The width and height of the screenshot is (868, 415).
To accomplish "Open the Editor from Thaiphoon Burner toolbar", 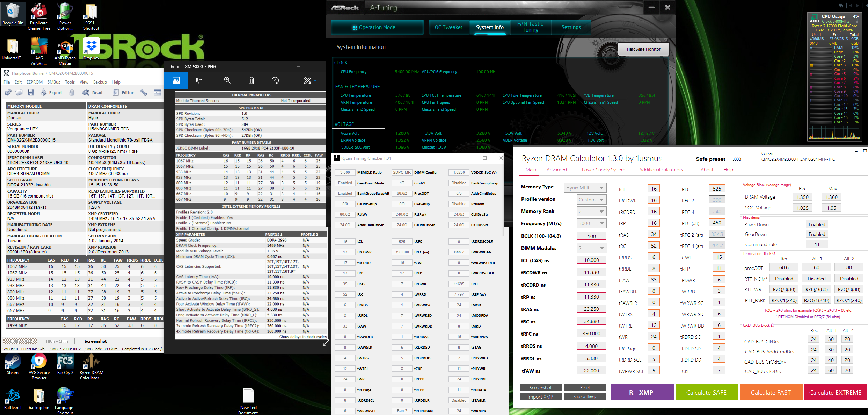I will [x=123, y=93].
